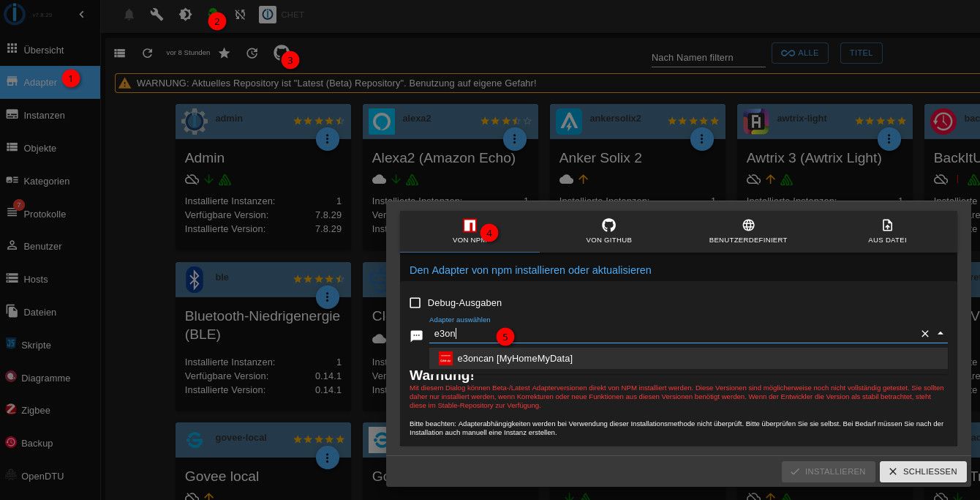This screenshot has width=980, height=500.
Task: Click the ankersolix2 adapter logo
Action: tap(569, 121)
